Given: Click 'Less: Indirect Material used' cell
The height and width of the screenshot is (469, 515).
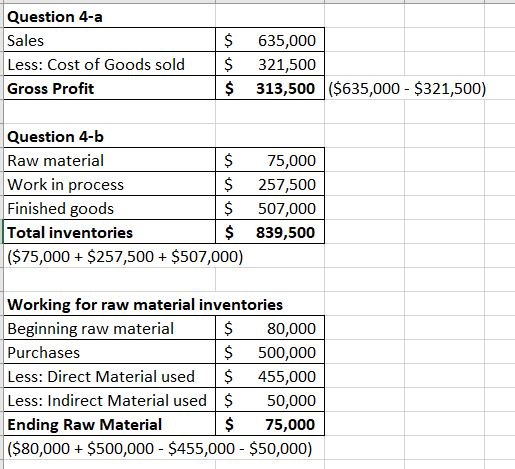Looking at the screenshot, I should tap(109, 400).
